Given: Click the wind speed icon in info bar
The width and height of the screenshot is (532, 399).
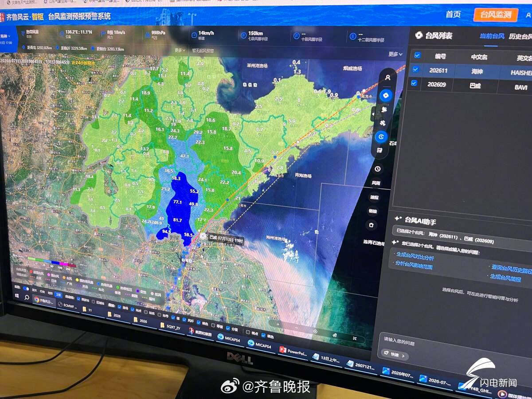Looking at the screenshot, I should tap(103, 34).
